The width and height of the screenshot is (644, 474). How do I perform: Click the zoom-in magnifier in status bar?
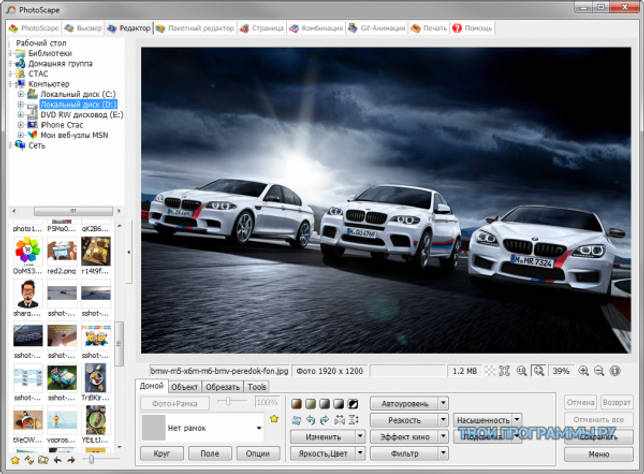point(583,371)
